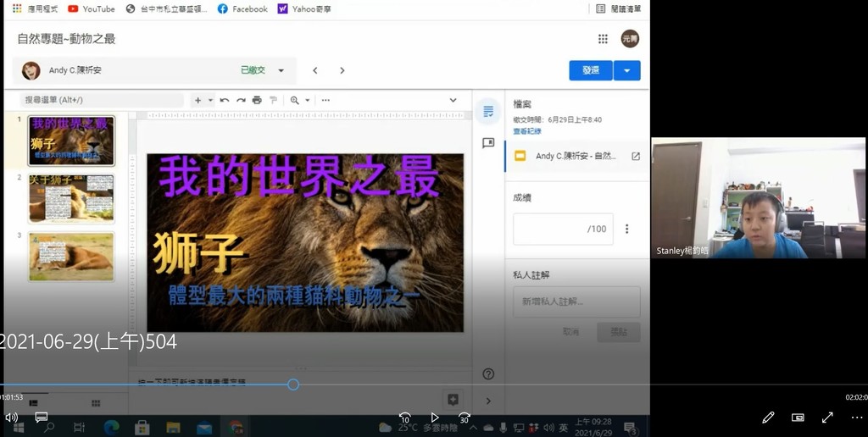Open the new slide layout dropdown arrow
This screenshot has height=437, width=868.
pyautogui.click(x=210, y=100)
